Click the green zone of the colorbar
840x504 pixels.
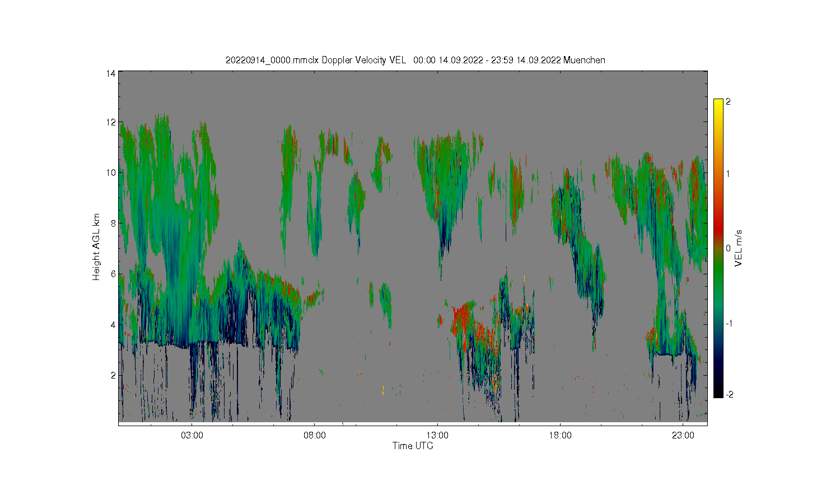coord(718,274)
